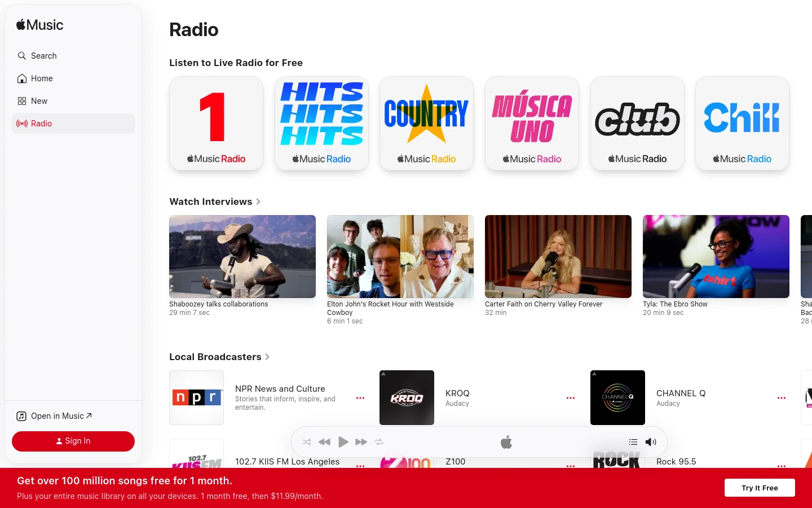Click the Radio broadcast icon in sidebar
812x508 pixels.
(22, 124)
